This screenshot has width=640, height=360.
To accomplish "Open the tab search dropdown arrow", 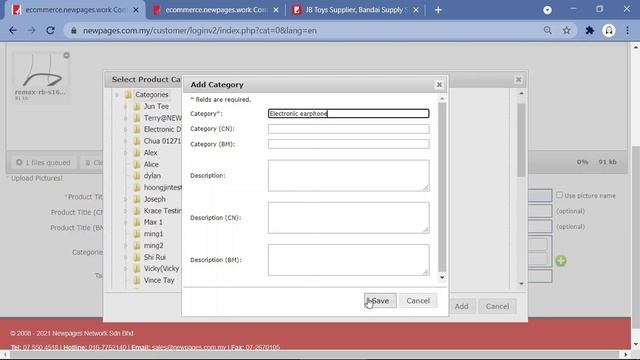I will point(547,10).
